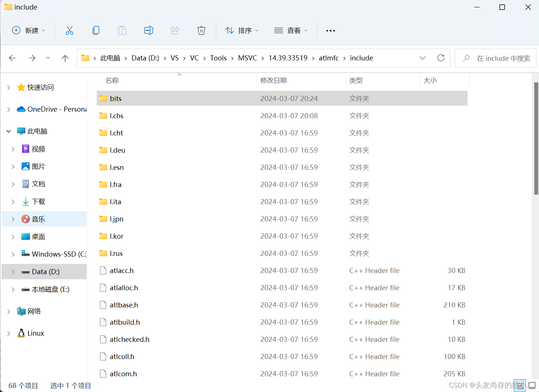Open the MSVC breadcrumb in path bar

[248, 58]
